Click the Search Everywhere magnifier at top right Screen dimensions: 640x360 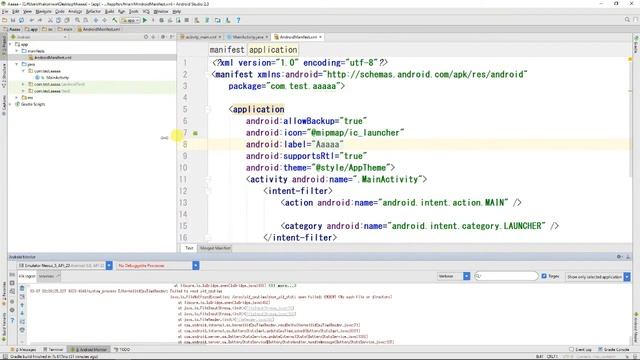[627, 20]
